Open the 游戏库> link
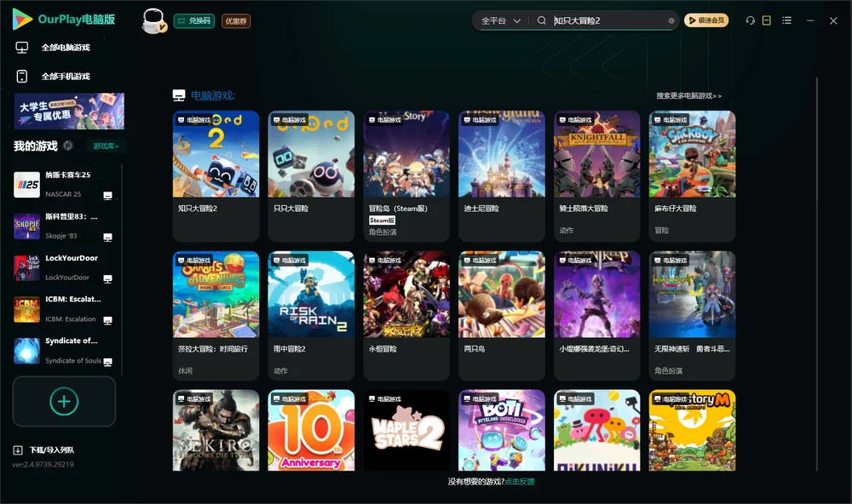The height and width of the screenshot is (504, 852). pyautogui.click(x=106, y=146)
